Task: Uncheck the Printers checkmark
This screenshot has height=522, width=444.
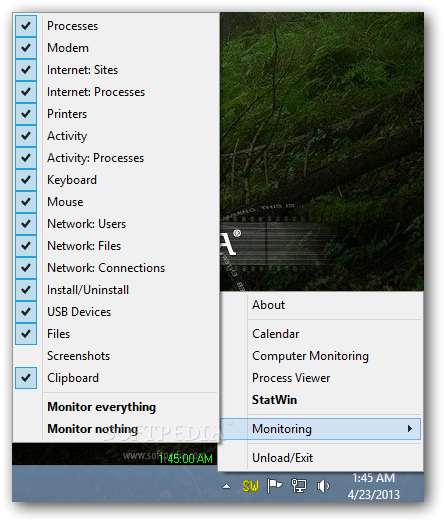Action: tap(26, 114)
